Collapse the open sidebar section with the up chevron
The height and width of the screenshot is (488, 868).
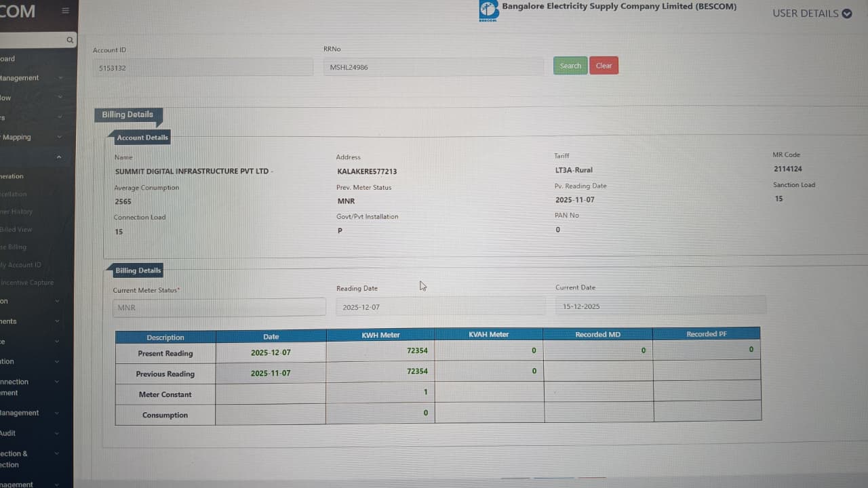coord(59,157)
